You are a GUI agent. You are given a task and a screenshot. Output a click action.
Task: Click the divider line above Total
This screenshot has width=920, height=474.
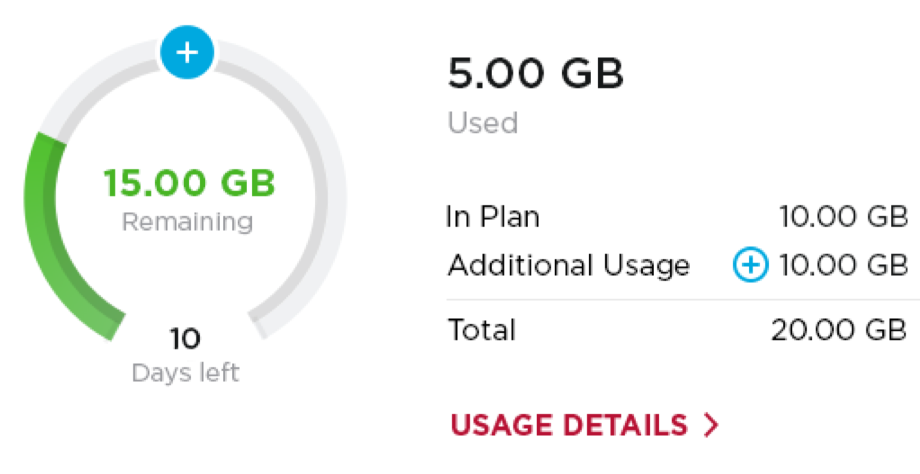point(683,300)
